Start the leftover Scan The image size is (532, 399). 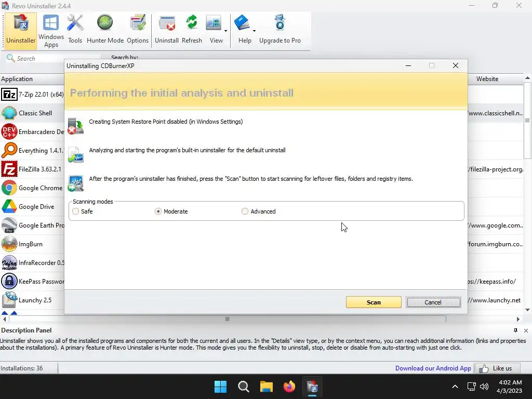tap(374, 302)
